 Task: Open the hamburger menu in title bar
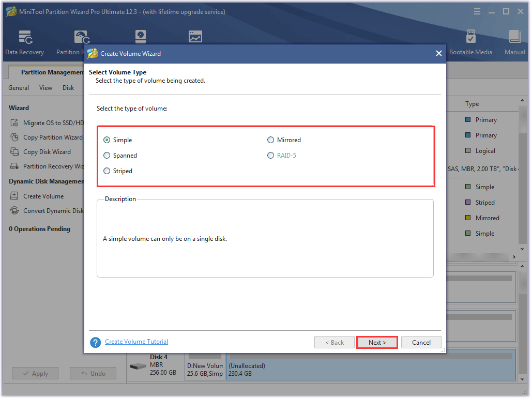477,11
